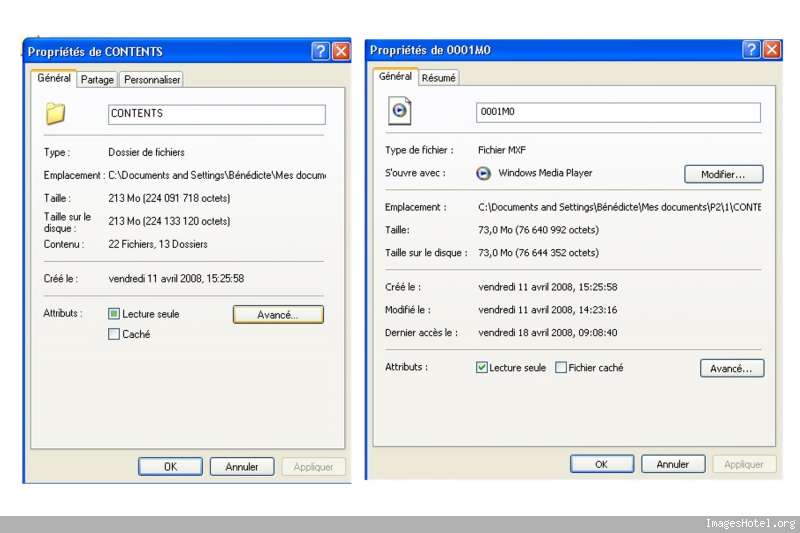Open the Personnaliser tab
Image resolution: width=800 pixels, height=533 pixels.
(152, 80)
